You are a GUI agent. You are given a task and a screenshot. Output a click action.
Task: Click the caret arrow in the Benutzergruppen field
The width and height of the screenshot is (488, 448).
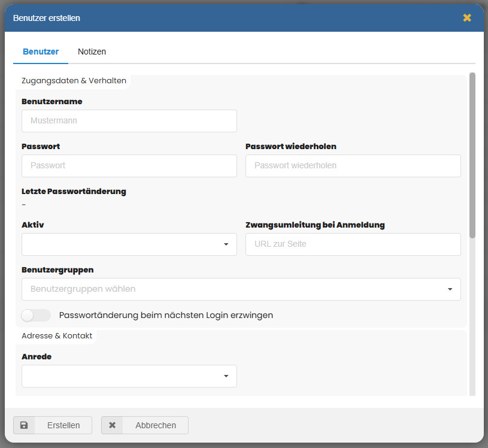tap(450, 289)
